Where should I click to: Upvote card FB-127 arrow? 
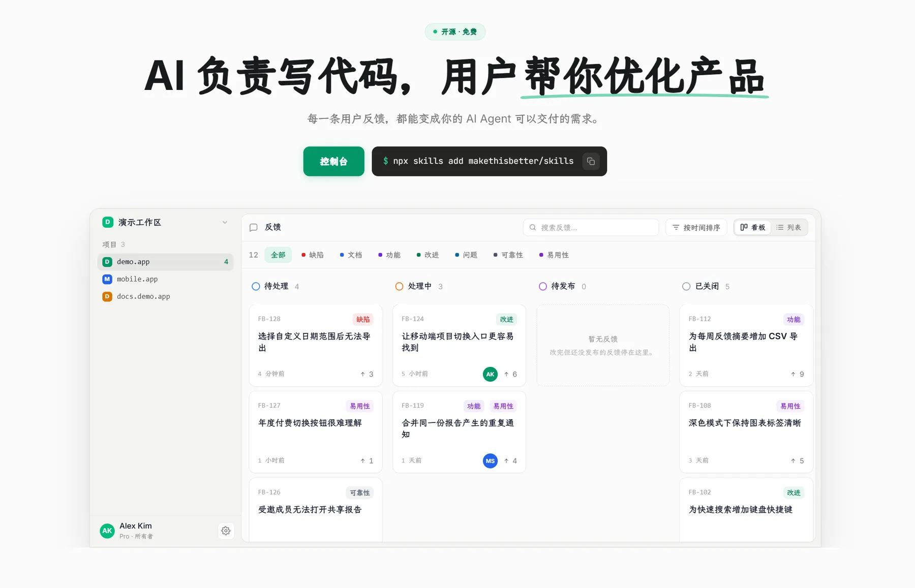(x=362, y=461)
